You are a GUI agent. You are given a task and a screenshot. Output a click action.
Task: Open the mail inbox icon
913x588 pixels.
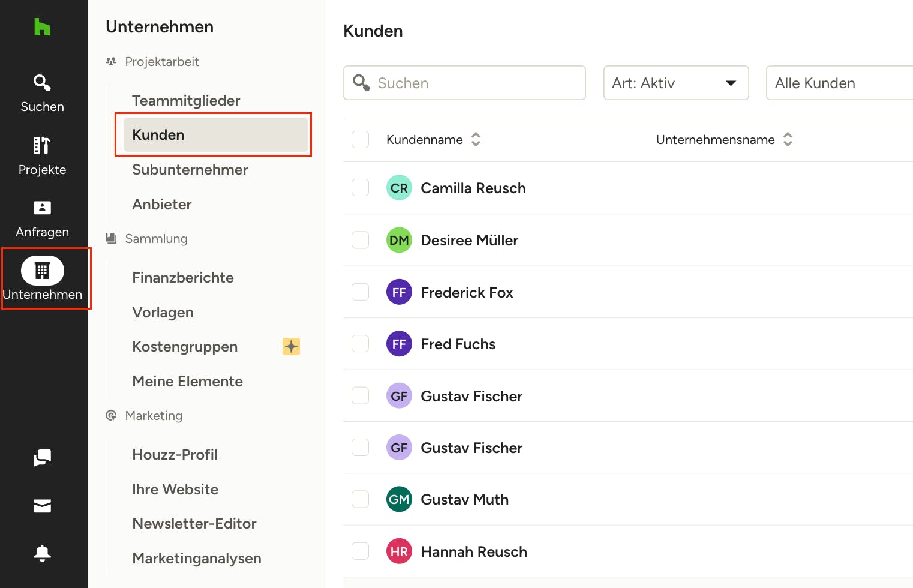pos(42,506)
